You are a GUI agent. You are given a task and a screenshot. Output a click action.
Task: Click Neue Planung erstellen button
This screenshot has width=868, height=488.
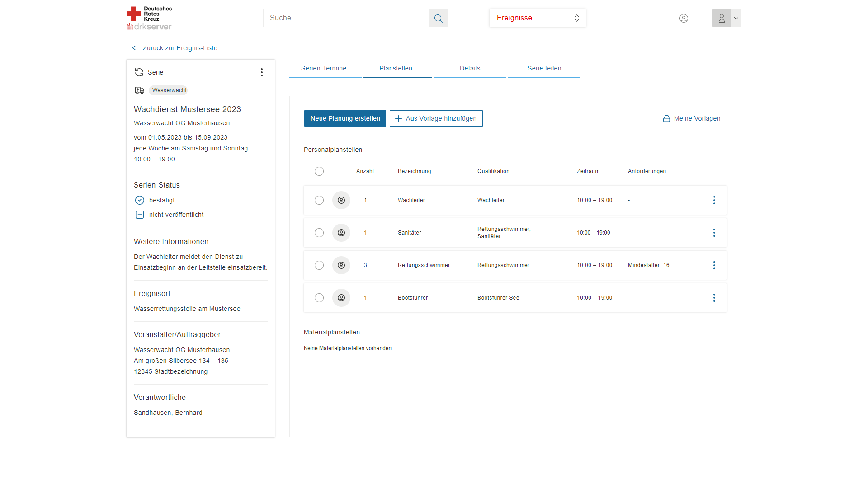[x=345, y=118]
